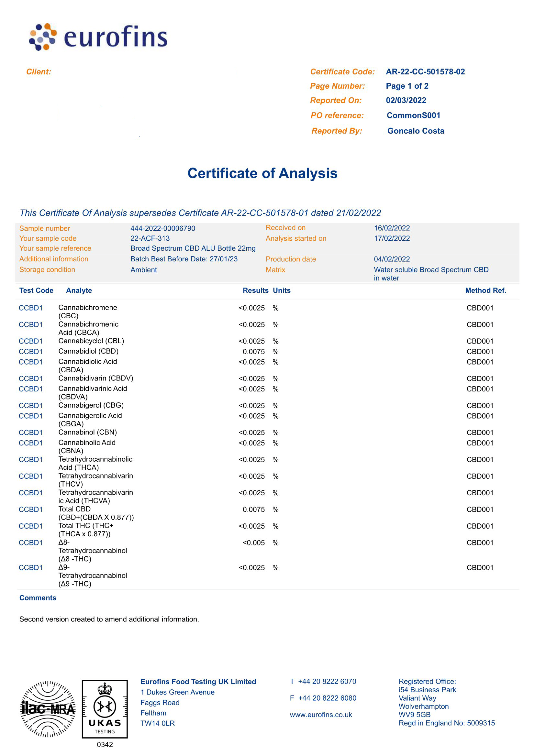The image size is (535, 756).
Task: Click the sample number 444-2022-00006790
Action: point(163,228)
